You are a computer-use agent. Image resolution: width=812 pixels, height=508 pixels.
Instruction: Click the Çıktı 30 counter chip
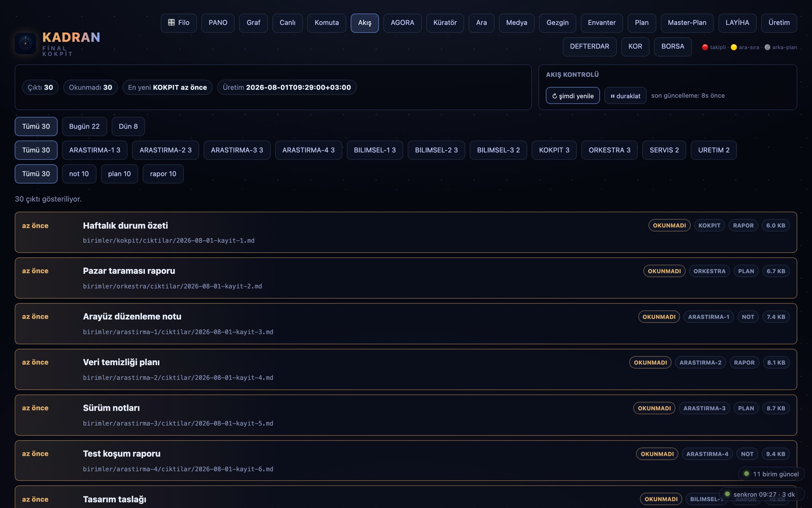click(40, 87)
